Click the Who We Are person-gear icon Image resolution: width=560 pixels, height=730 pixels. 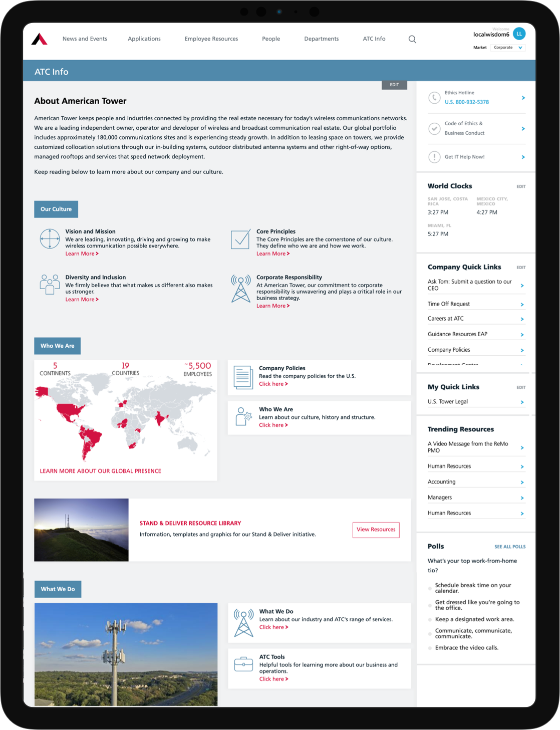coord(243,417)
